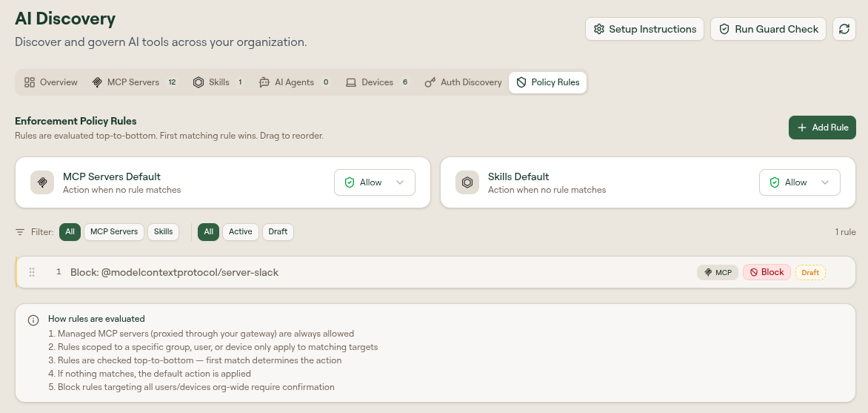The height and width of the screenshot is (413, 868).
Task: Click the gear icon in Setup Instructions
Action: [599, 30]
